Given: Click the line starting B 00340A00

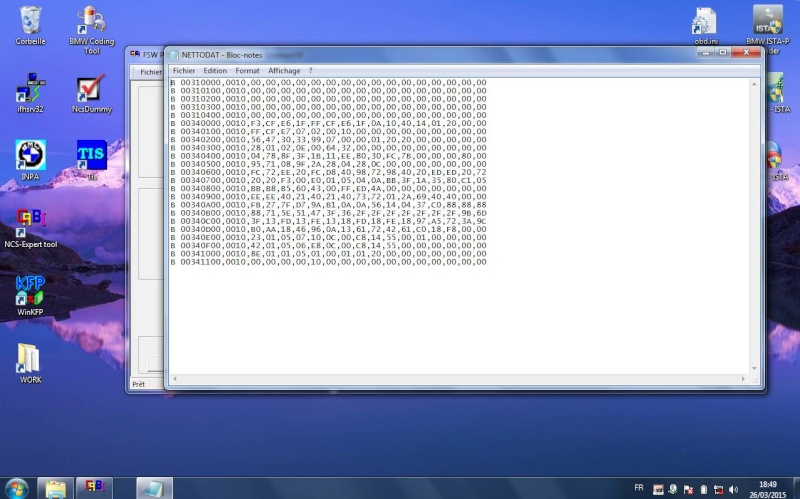Looking at the screenshot, I should (x=329, y=205).
